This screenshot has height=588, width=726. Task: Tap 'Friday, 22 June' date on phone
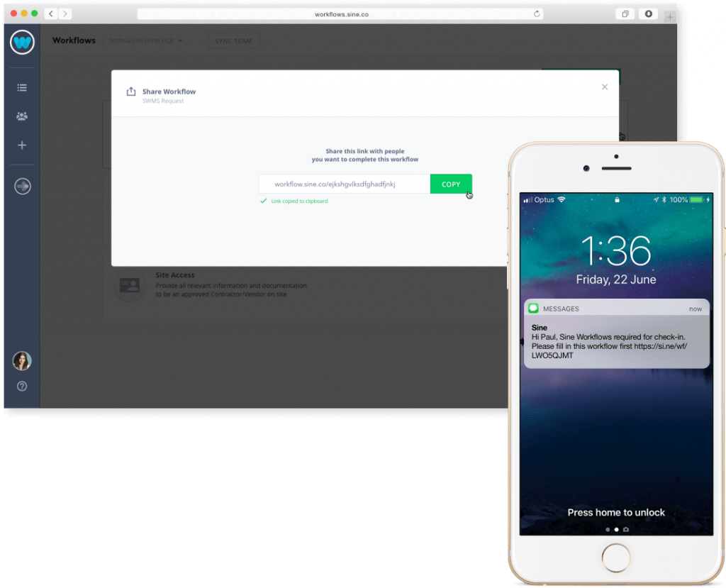(x=616, y=279)
